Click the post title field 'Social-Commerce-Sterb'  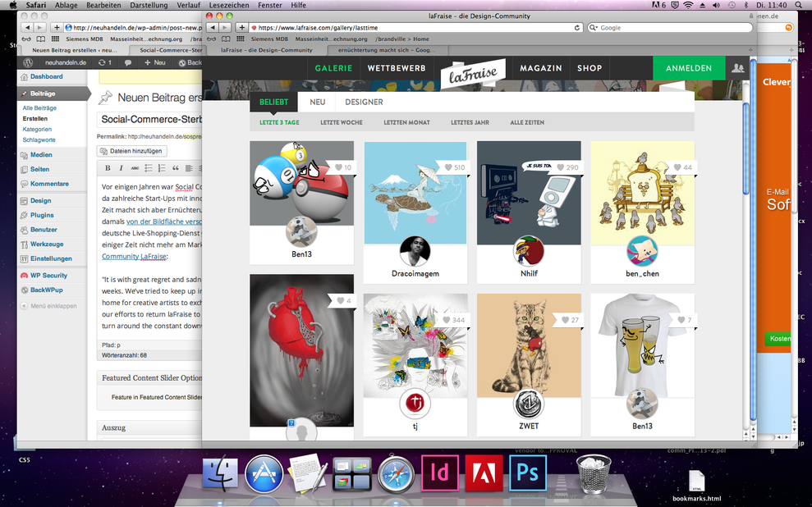tap(149, 120)
